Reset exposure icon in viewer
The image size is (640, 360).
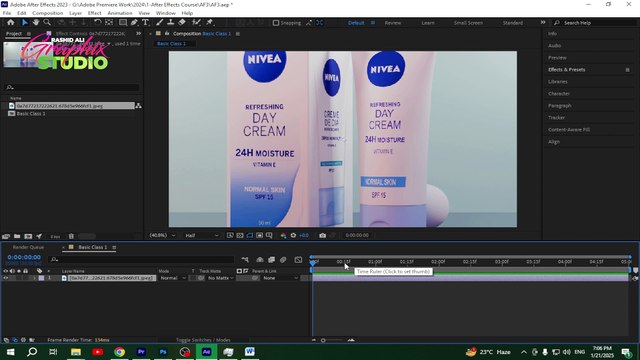point(293,236)
